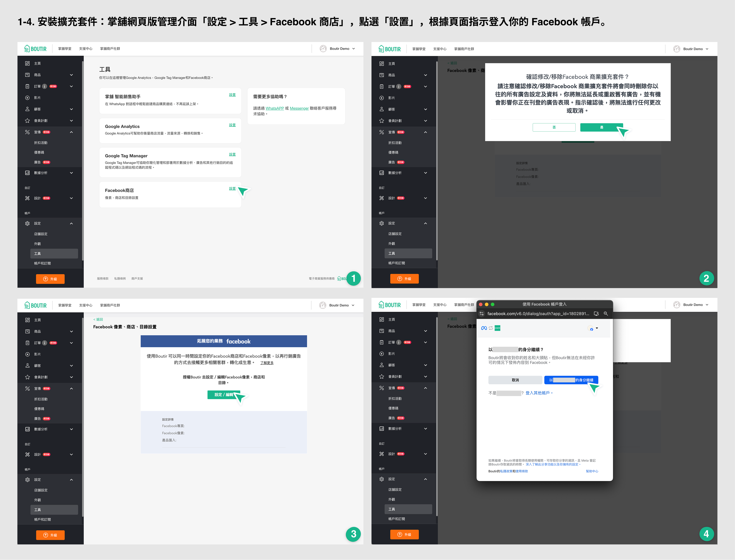Collapse the 宣傳 chevron in screenshot 1 sidebar
Screen dimensions: 735x560
tap(71, 132)
